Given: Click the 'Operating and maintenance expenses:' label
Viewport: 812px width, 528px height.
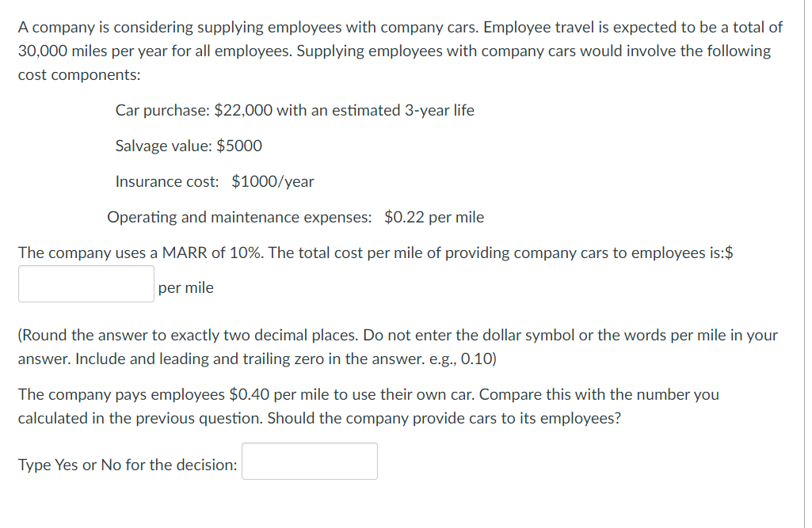Looking at the screenshot, I should tap(239, 218).
